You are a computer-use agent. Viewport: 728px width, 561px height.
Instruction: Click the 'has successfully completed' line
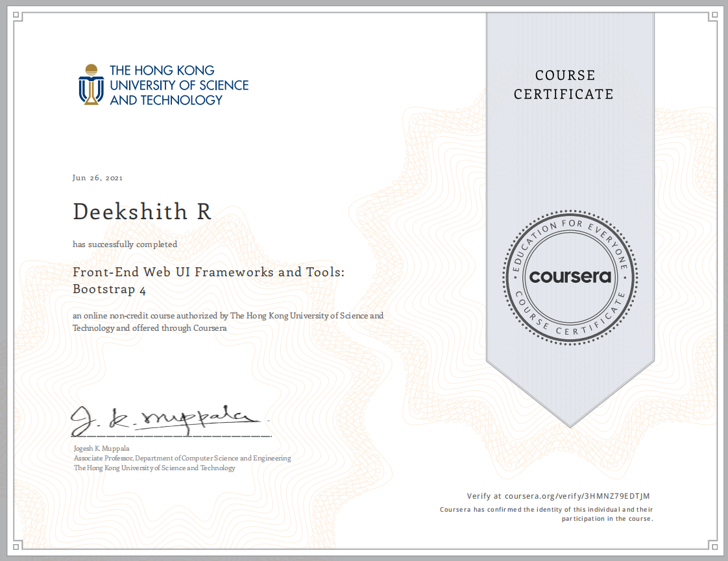pyautogui.click(x=125, y=244)
